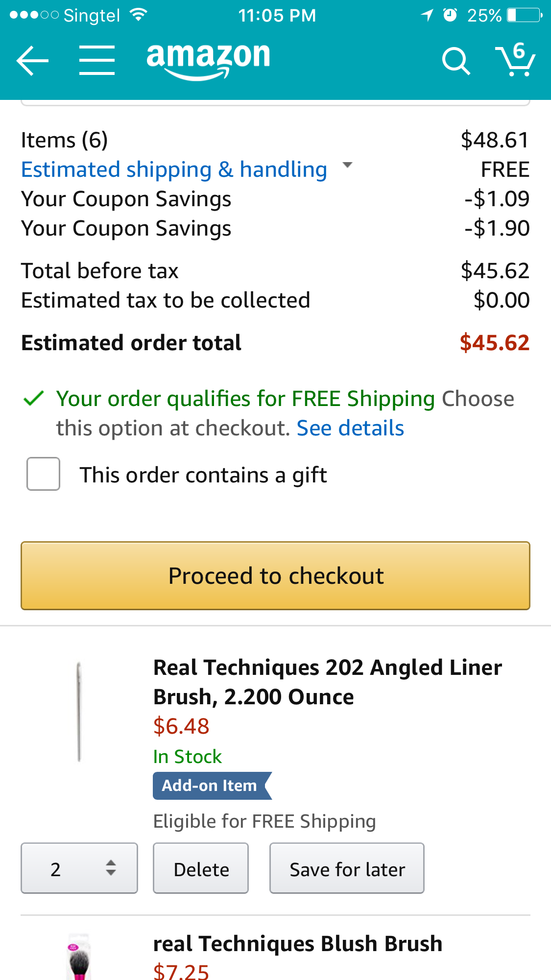Image resolution: width=551 pixels, height=980 pixels.
Task: Save Angled Liner Brush for later
Action: [x=347, y=868]
